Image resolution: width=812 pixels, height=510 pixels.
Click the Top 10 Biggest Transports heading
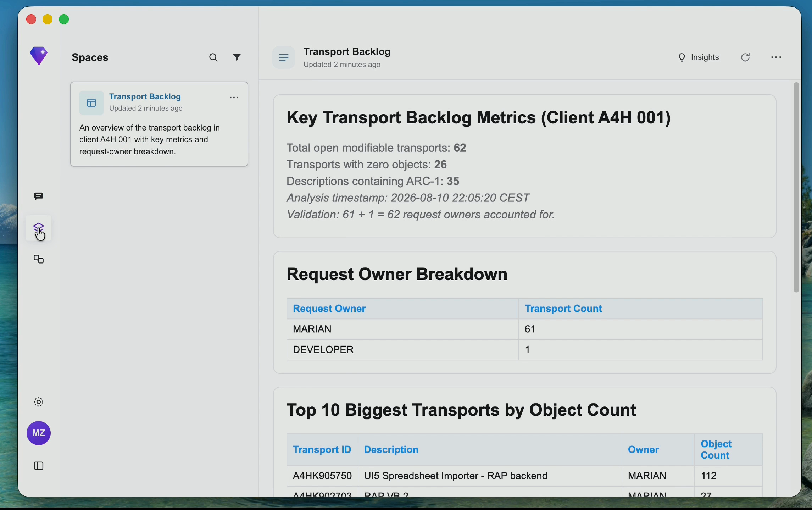click(x=461, y=410)
